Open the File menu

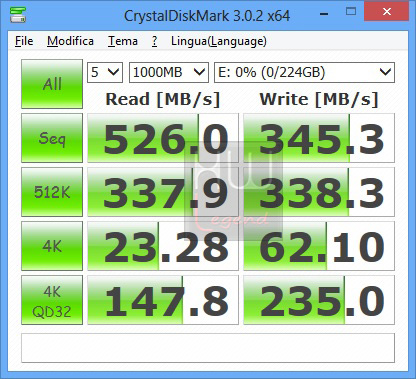[x=24, y=41]
